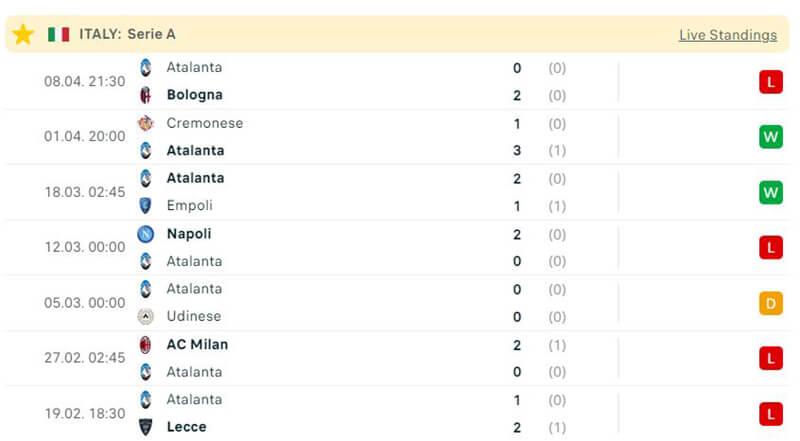
Task: Click the red L badge for Bologna match
Action: (770, 82)
